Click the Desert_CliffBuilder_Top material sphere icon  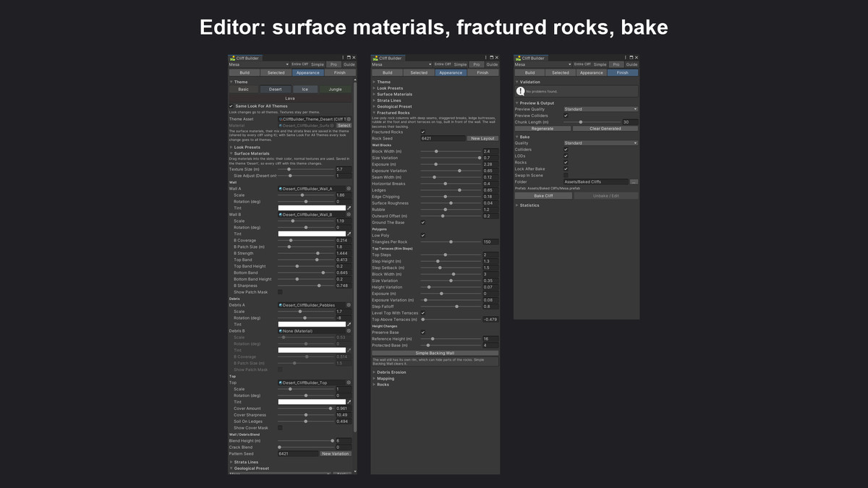click(x=281, y=382)
